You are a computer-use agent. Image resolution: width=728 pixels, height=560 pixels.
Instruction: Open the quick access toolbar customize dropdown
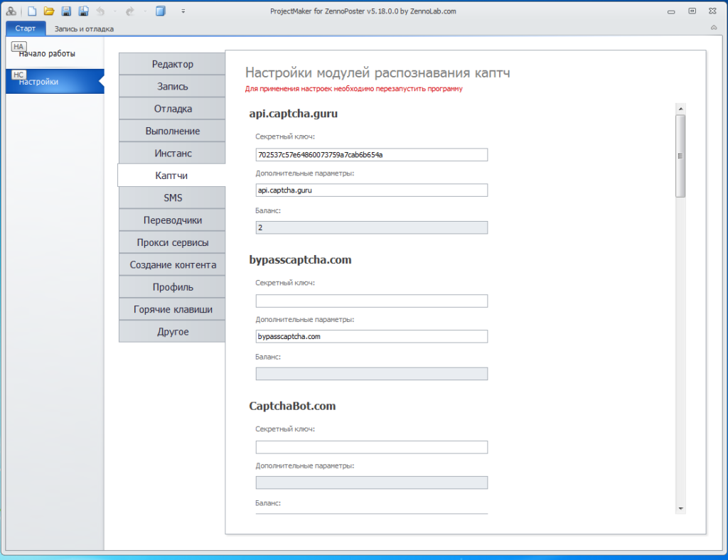(183, 11)
